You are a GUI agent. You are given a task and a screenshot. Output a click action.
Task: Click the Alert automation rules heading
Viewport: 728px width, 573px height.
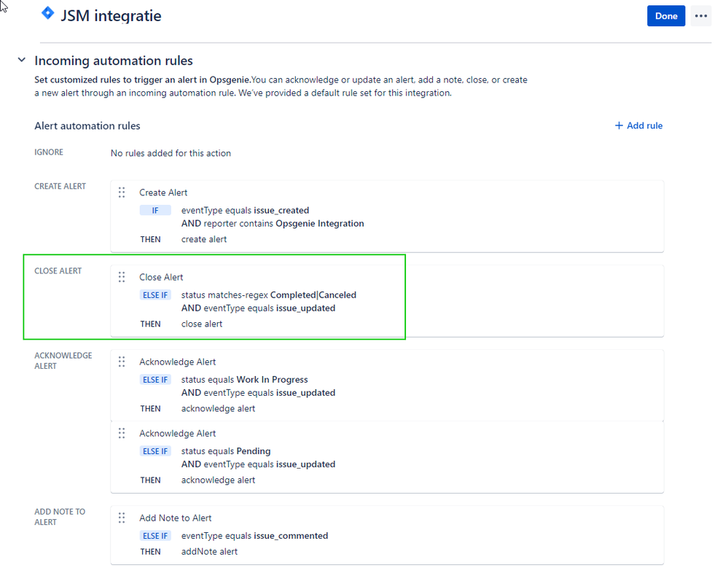click(x=87, y=126)
